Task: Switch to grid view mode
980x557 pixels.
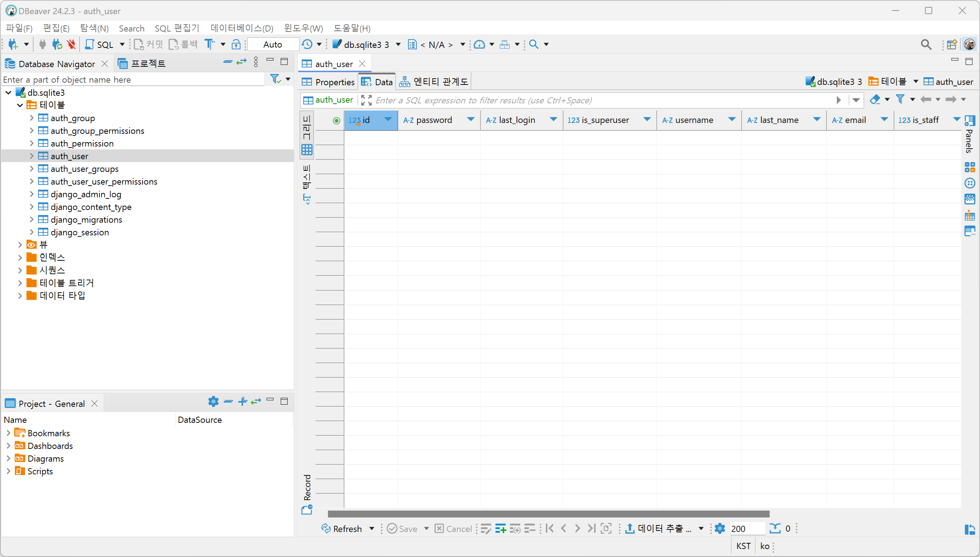Action: (x=307, y=135)
